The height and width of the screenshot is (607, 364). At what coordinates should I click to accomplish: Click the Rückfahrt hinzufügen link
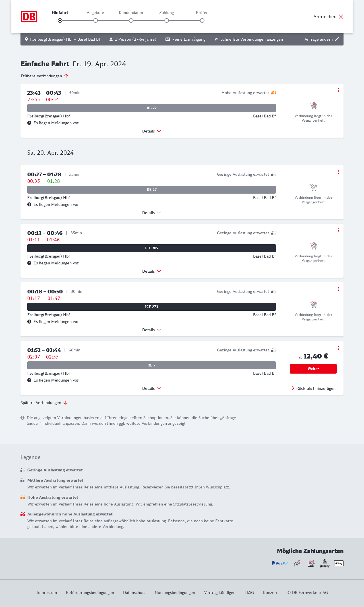(x=313, y=388)
